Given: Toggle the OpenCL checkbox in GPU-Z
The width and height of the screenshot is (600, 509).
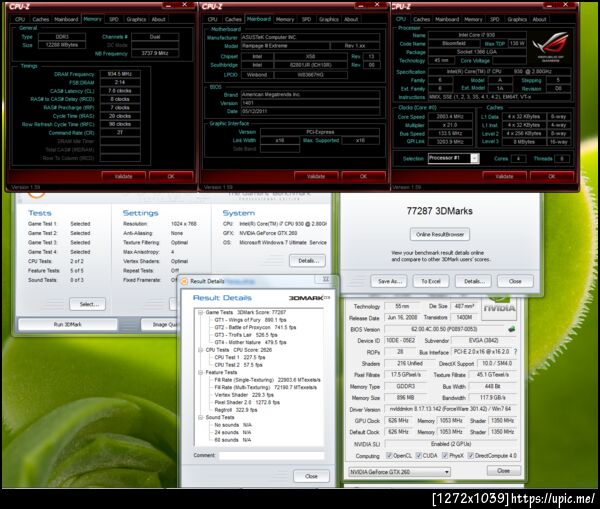Looking at the screenshot, I should tap(389, 455).
